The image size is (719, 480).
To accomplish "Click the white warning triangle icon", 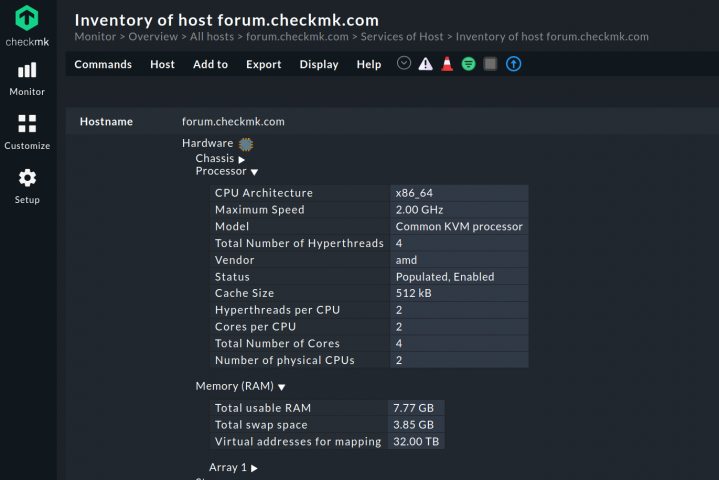I will tap(426, 64).
